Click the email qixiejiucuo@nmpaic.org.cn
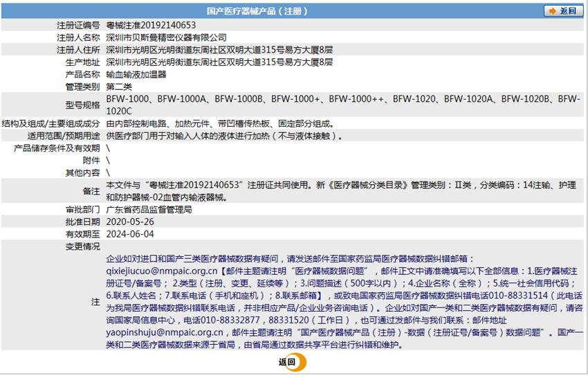The width and height of the screenshot is (588, 376). point(162,271)
